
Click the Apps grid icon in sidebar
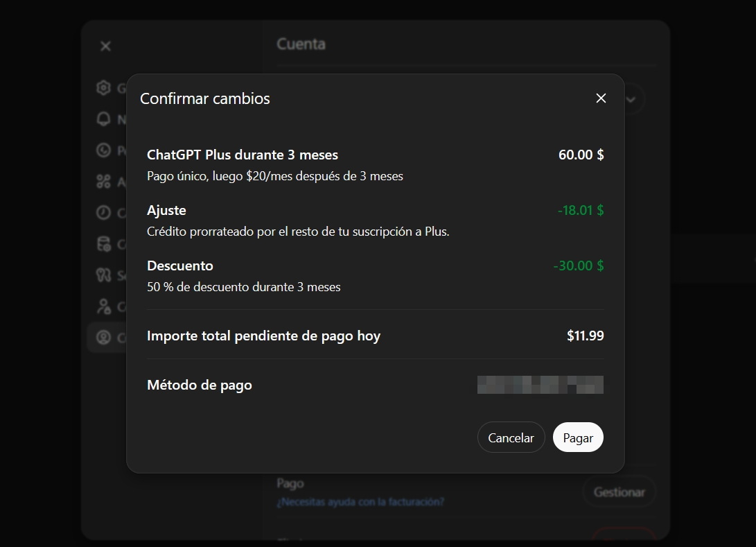104,182
